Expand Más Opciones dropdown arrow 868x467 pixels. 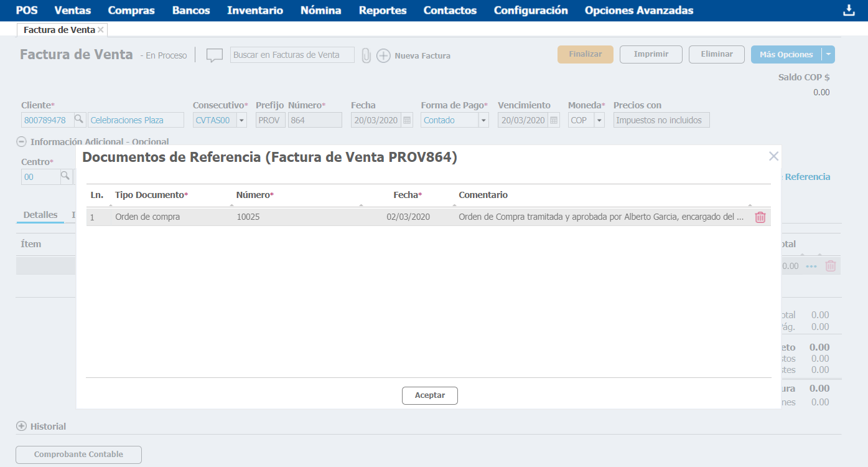point(828,55)
